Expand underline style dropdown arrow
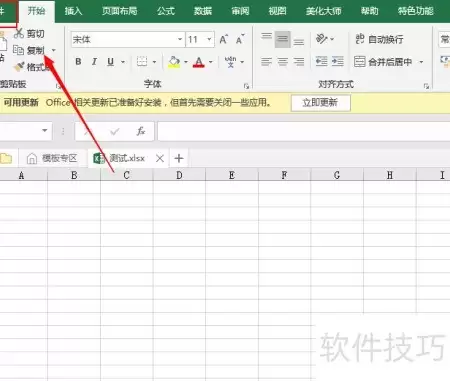Image resolution: width=450 pixels, height=381 pixels. pyautogui.click(x=123, y=62)
